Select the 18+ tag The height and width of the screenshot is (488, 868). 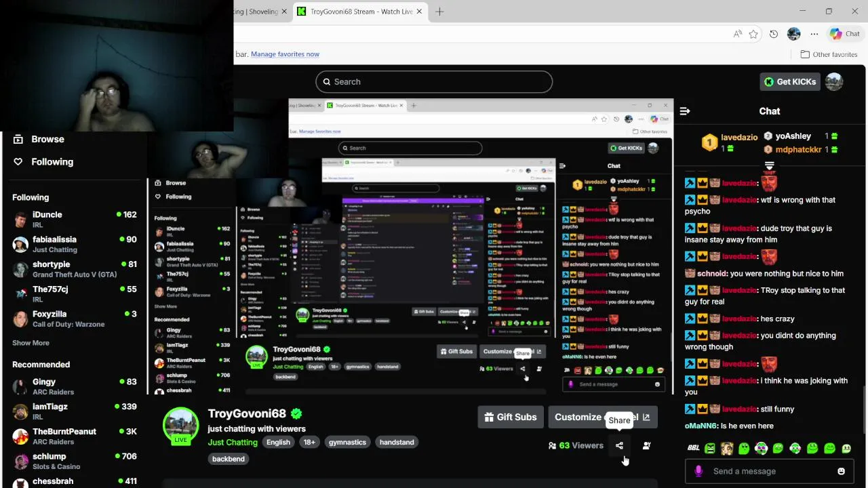pyautogui.click(x=309, y=442)
